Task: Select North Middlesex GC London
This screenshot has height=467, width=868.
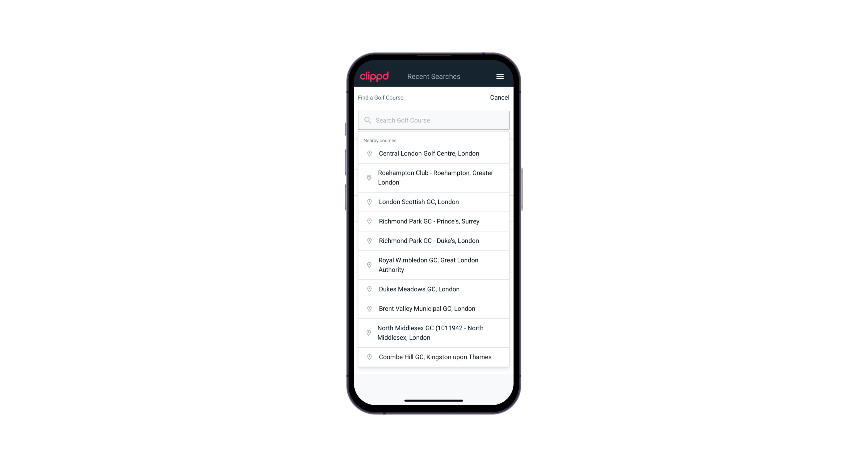Action: coord(434,332)
